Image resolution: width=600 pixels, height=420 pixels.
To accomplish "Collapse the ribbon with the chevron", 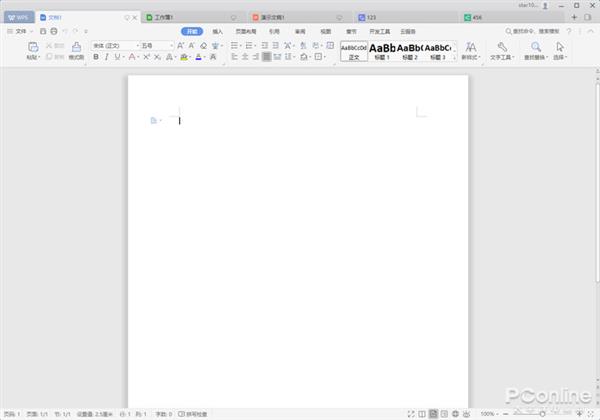I will tap(591, 31).
